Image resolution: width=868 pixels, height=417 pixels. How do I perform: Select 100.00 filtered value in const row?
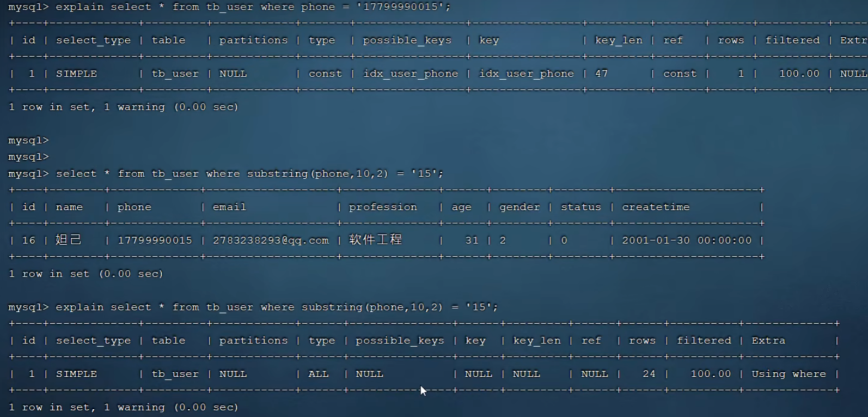pos(799,74)
